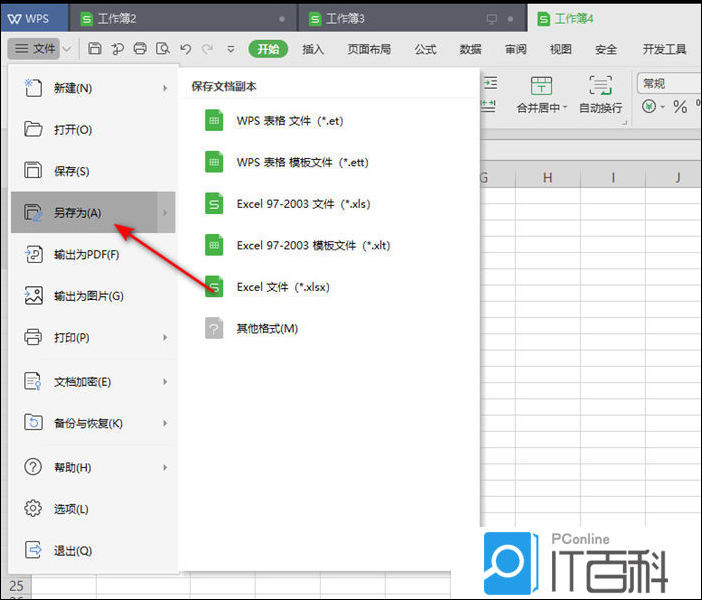Screen dimensions: 702x600
Task: Click the WPS home tab
Action: coord(34,18)
